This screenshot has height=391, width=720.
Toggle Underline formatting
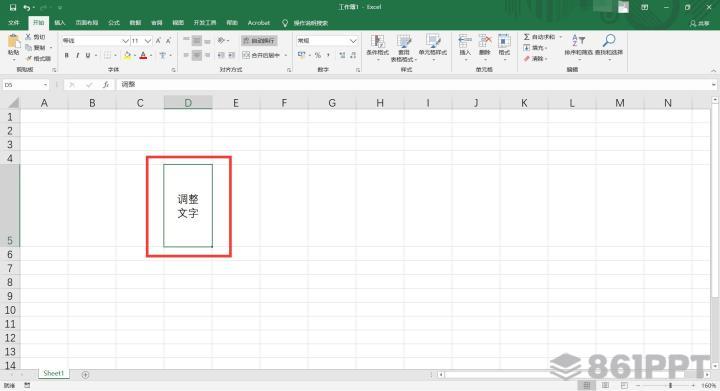87,56
